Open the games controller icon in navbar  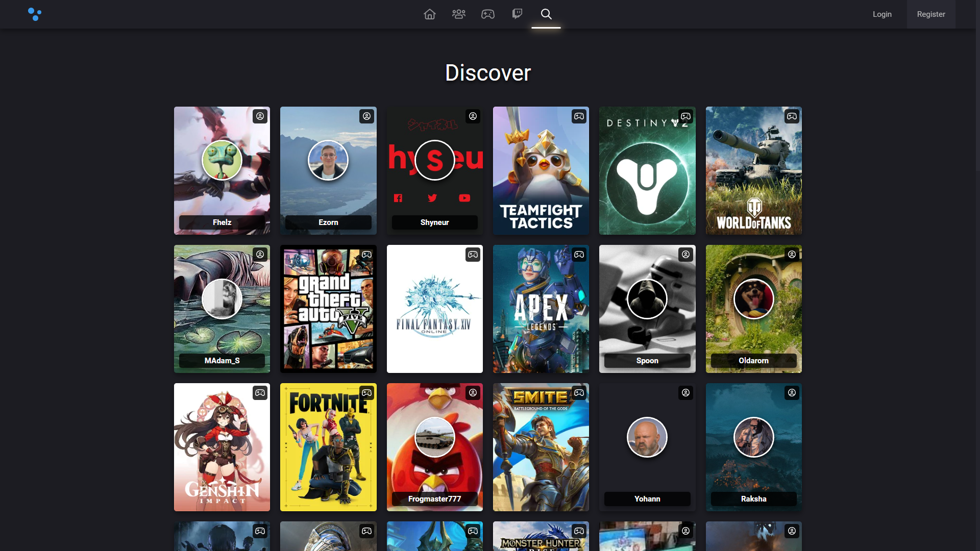(488, 14)
